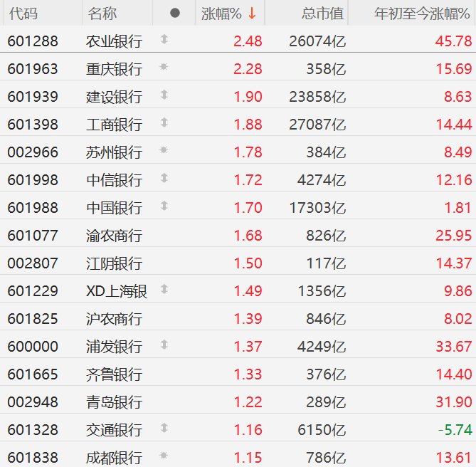Image resolution: width=476 pixels, height=467 pixels.
Task: Select stock name 中国银行
Action: [x=114, y=208]
